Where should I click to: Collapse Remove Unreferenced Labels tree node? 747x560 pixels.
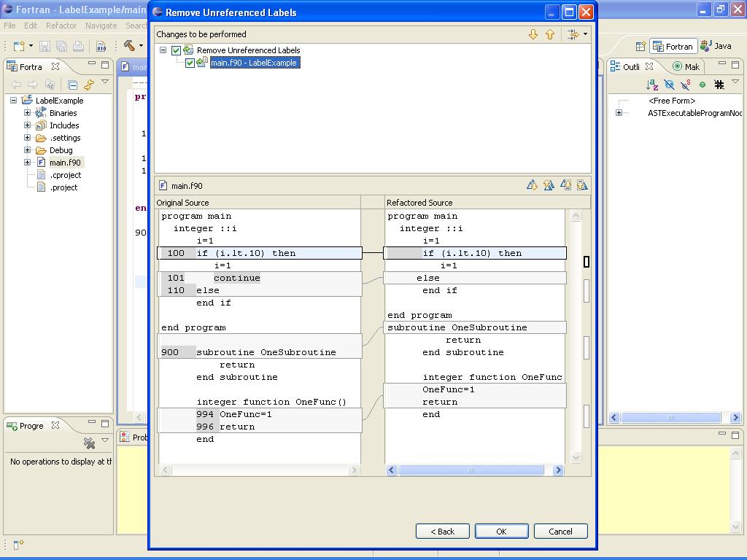click(163, 50)
